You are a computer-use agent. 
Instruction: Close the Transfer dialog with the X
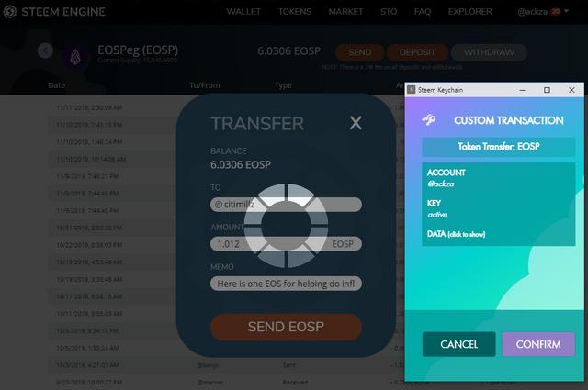pyautogui.click(x=356, y=123)
